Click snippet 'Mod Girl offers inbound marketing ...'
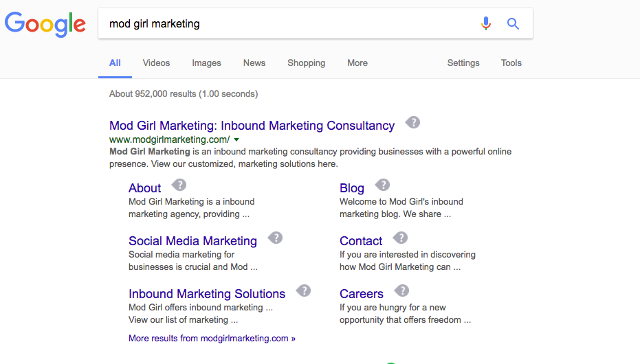Image resolution: width=640 pixels, height=364 pixels. pos(201,308)
